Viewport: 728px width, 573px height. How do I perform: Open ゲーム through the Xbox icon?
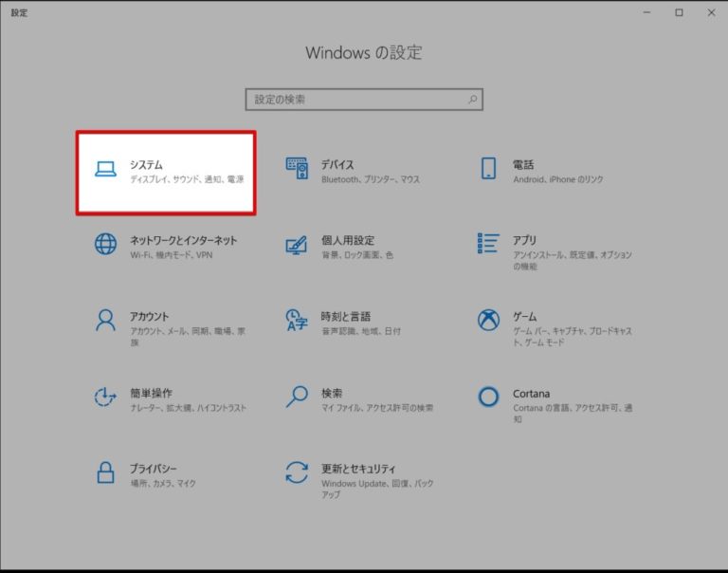(488, 320)
